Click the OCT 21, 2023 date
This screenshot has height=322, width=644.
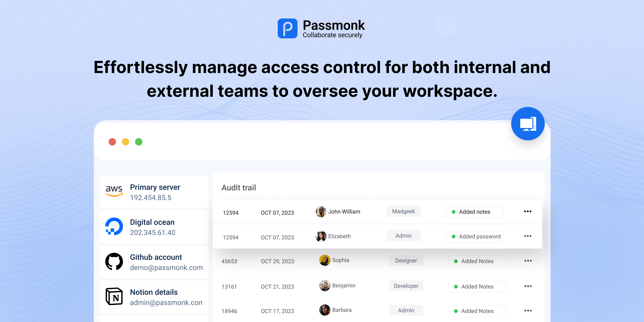coord(278,287)
